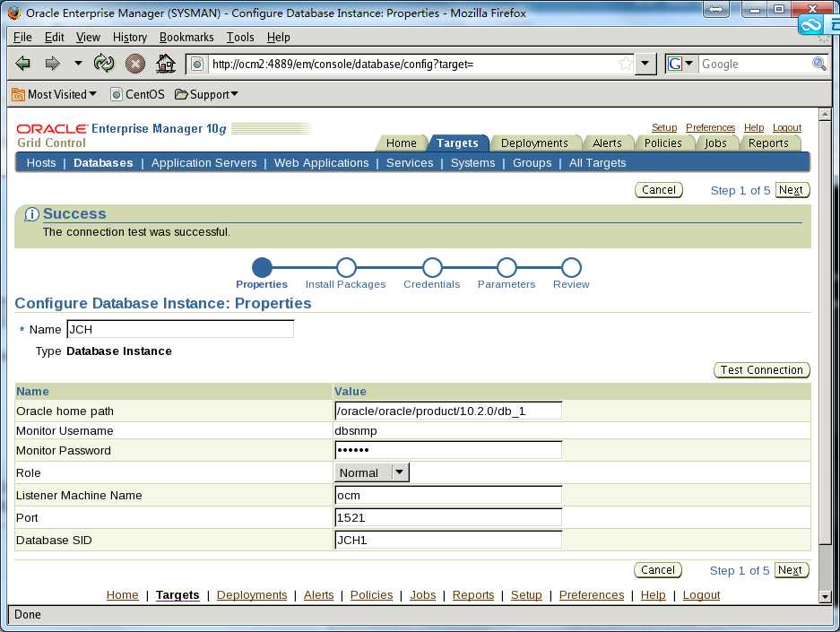840x632 pixels.
Task: Click the top Cancel button
Action: pyautogui.click(x=658, y=190)
